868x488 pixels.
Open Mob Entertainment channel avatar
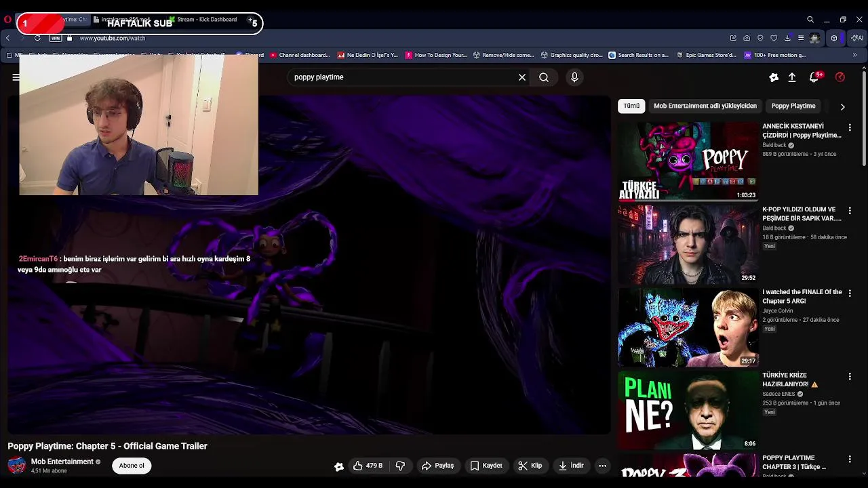click(x=16, y=466)
